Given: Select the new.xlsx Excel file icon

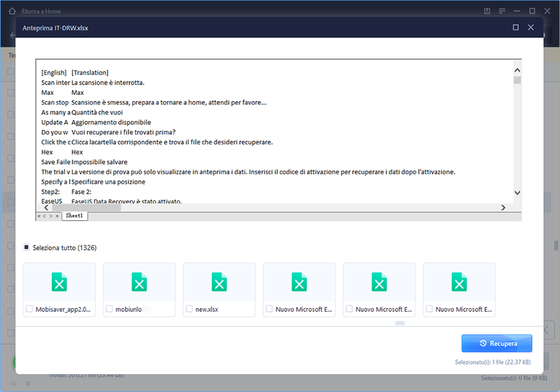Looking at the screenshot, I should point(220,282).
